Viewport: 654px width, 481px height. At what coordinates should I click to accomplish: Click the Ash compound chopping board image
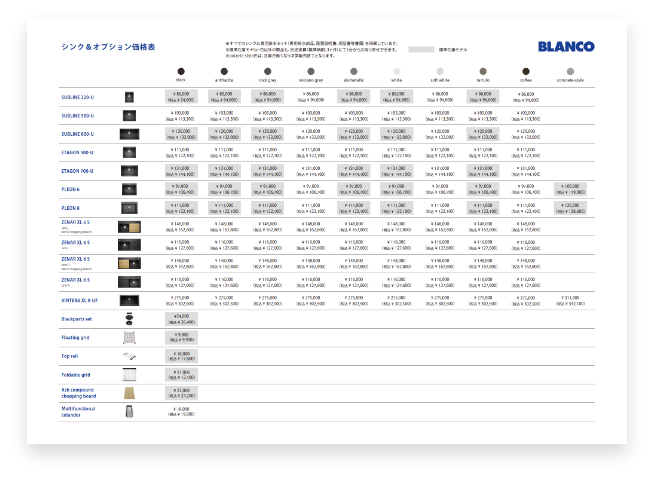coord(129,393)
